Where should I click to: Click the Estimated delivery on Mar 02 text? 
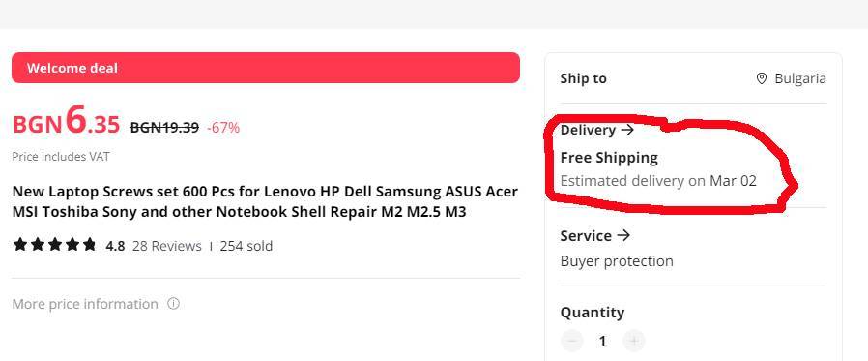coord(658,181)
